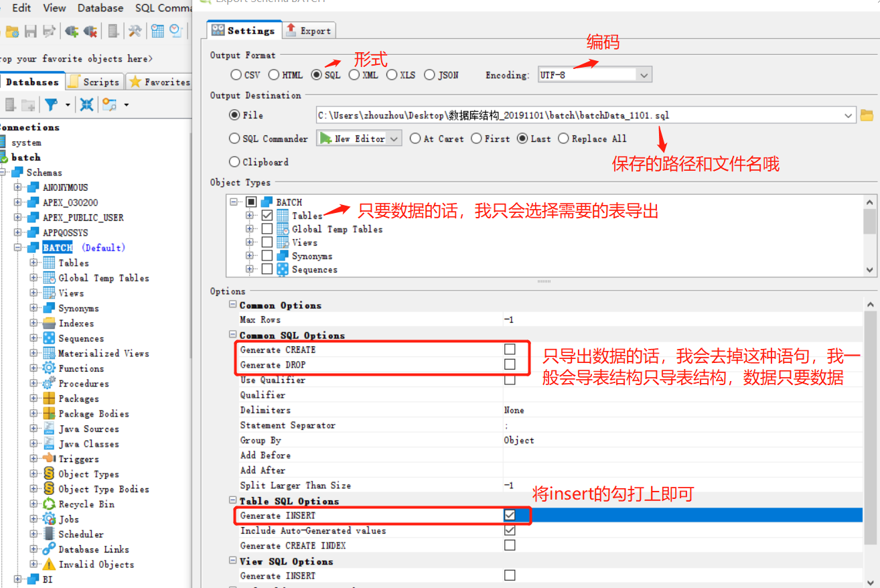
Task: Click the Save icon in the main toolbar
Action: 30,30
